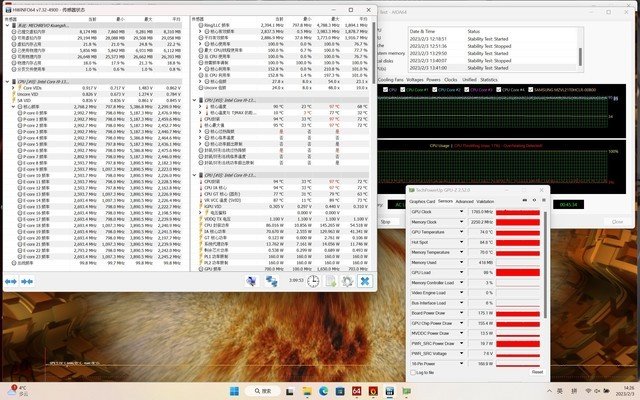Click the Close button in AIDA64 window
This screenshot has height=400, width=640.
tap(617, 221)
